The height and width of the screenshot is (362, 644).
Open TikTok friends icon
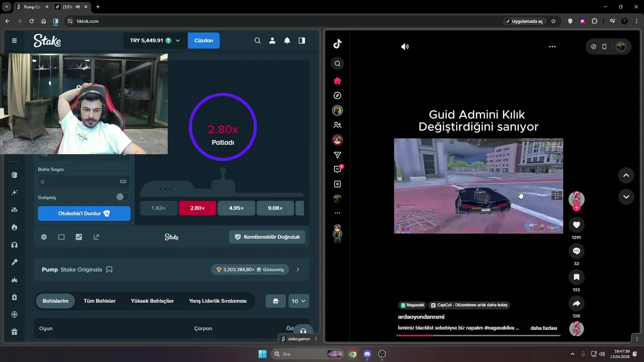coord(338,125)
